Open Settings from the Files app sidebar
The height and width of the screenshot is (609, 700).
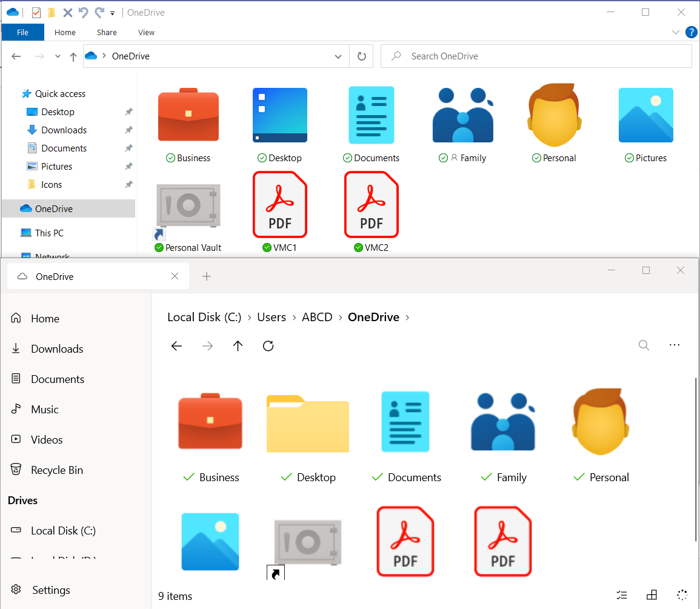(x=51, y=590)
